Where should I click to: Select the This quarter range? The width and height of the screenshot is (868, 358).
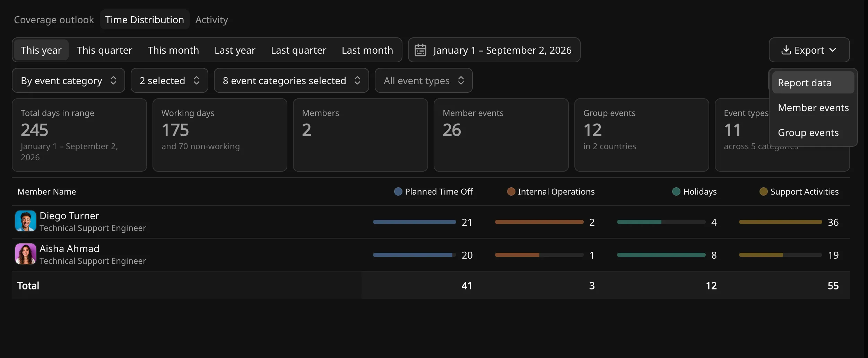[x=104, y=50]
